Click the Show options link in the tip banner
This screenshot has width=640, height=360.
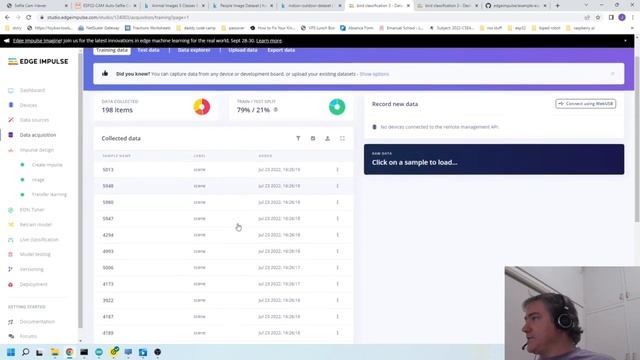click(374, 74)
